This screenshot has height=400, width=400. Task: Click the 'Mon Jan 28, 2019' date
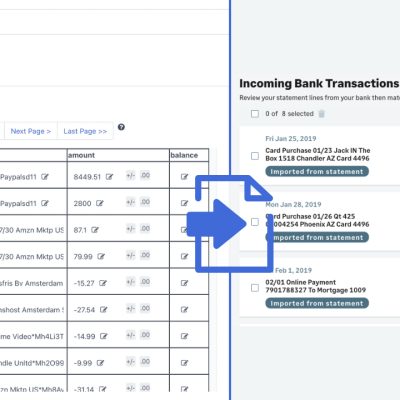[x=293, y=204]
